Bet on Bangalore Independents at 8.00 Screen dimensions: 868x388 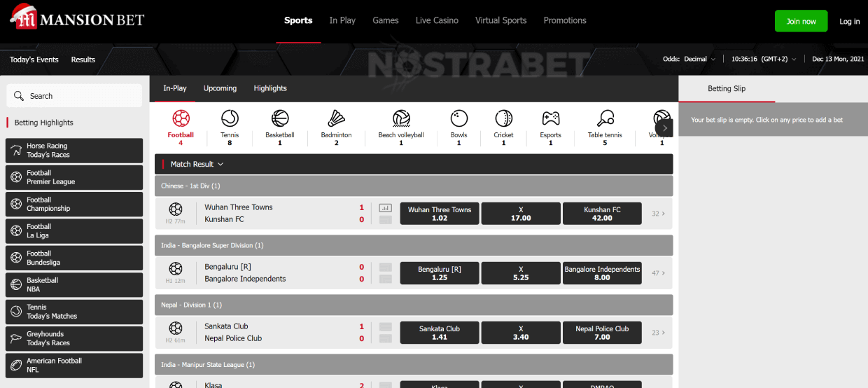pyautogui.click(x=602, y=273)
